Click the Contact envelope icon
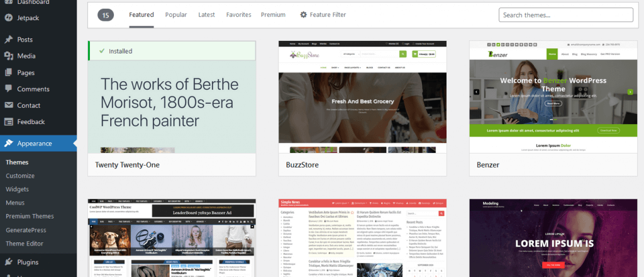The width and height of the screenshot is (644, 277). (8, 105)
